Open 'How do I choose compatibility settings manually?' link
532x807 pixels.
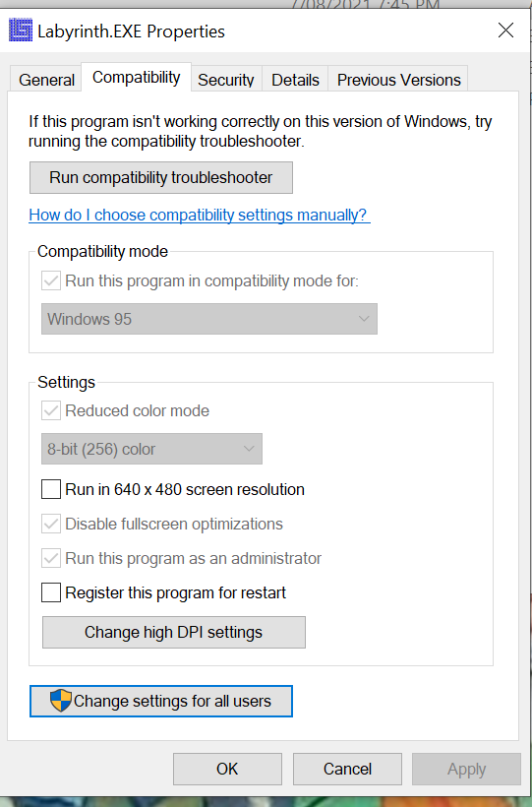(200, 215)
